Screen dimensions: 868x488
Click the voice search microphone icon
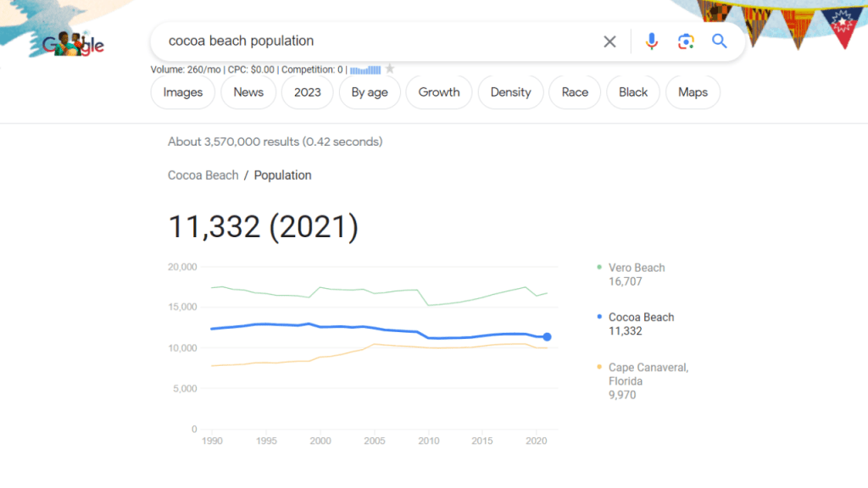pos(651,41)
